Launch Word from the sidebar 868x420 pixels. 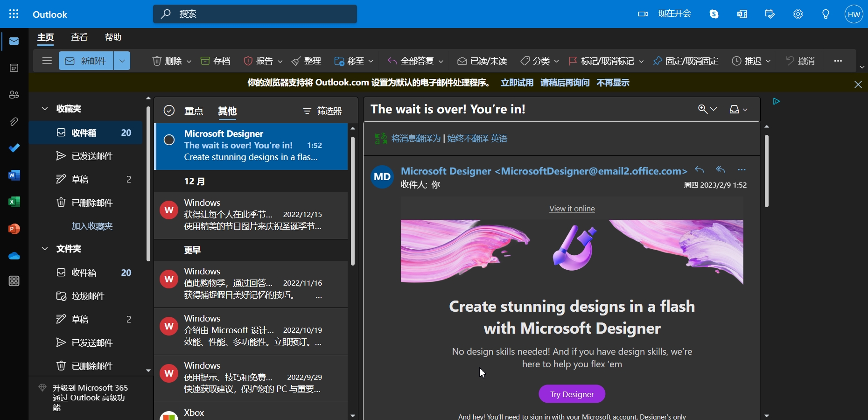[14, 175]
